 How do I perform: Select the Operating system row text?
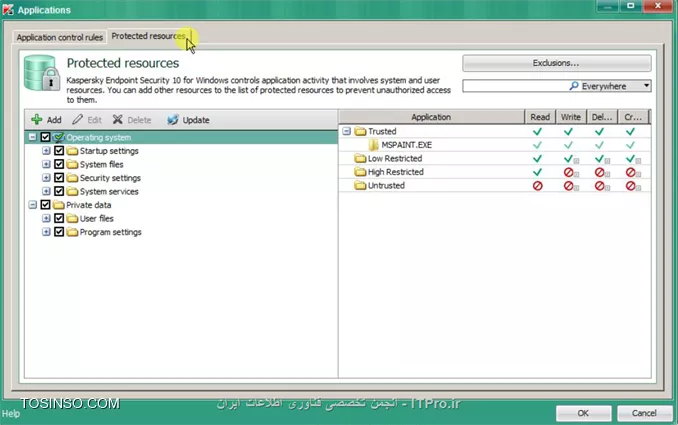pos(99,137)
